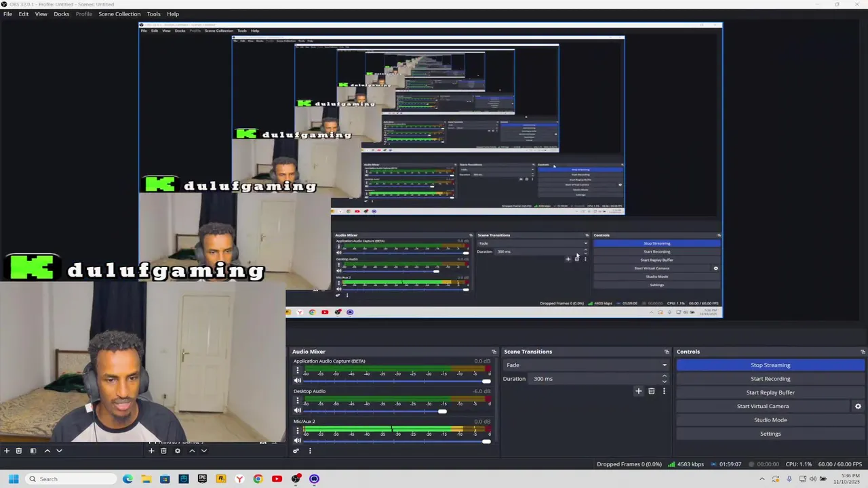This screenshot has width=868, height=488.
Task: Move scene down with Scenes down arrow
Action: pyautogui.click(x=59, y=451)
